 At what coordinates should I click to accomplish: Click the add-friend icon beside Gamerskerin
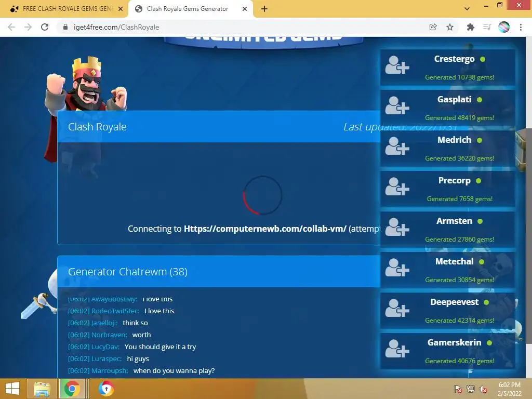point(397,349)
